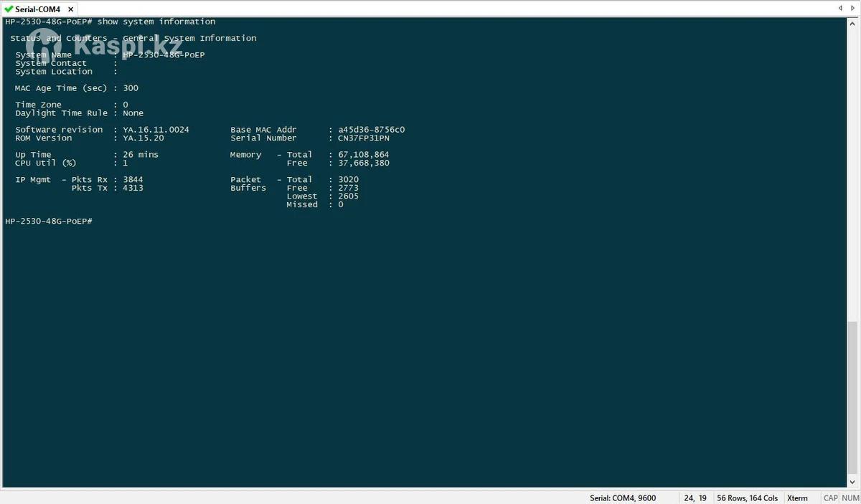Click the CAP indicator in the status bar

(x=830, y=498)
